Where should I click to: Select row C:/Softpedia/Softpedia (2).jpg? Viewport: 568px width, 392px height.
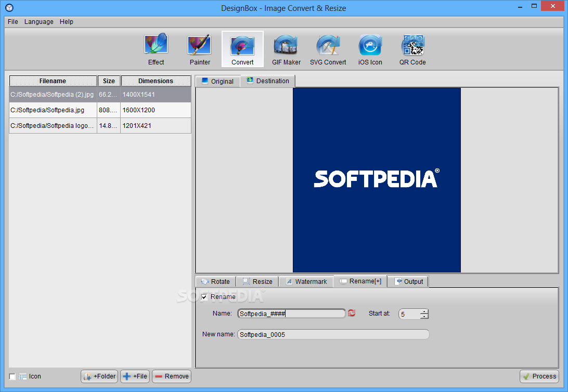100,95
